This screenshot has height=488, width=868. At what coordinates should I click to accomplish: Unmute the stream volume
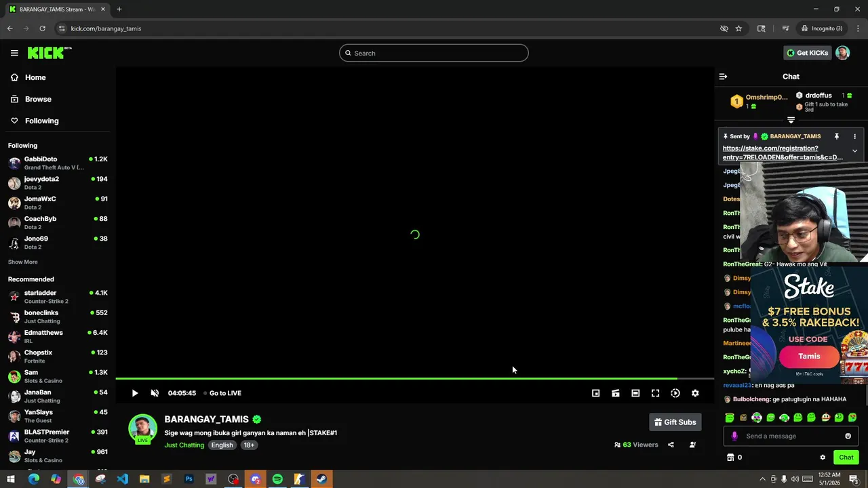154,393
